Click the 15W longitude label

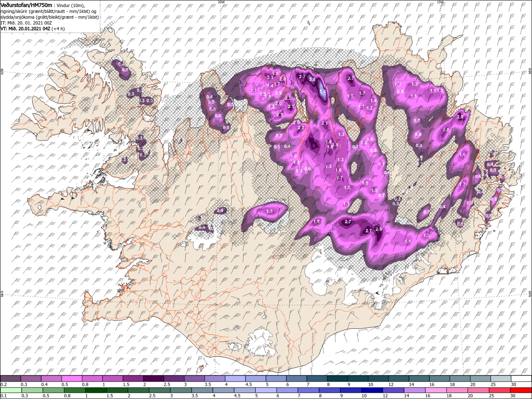[440, 2]
